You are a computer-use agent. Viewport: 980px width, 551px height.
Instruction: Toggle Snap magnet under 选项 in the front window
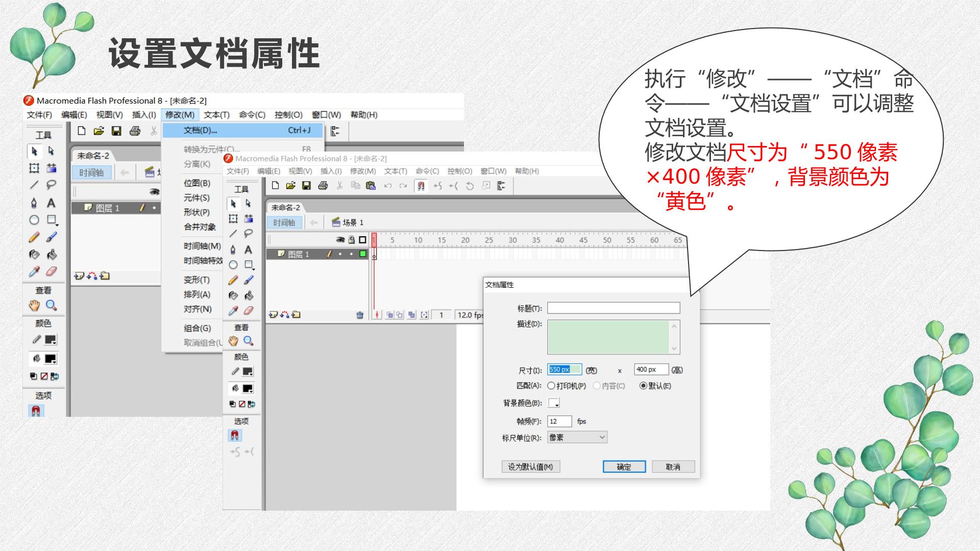[235, 435]
